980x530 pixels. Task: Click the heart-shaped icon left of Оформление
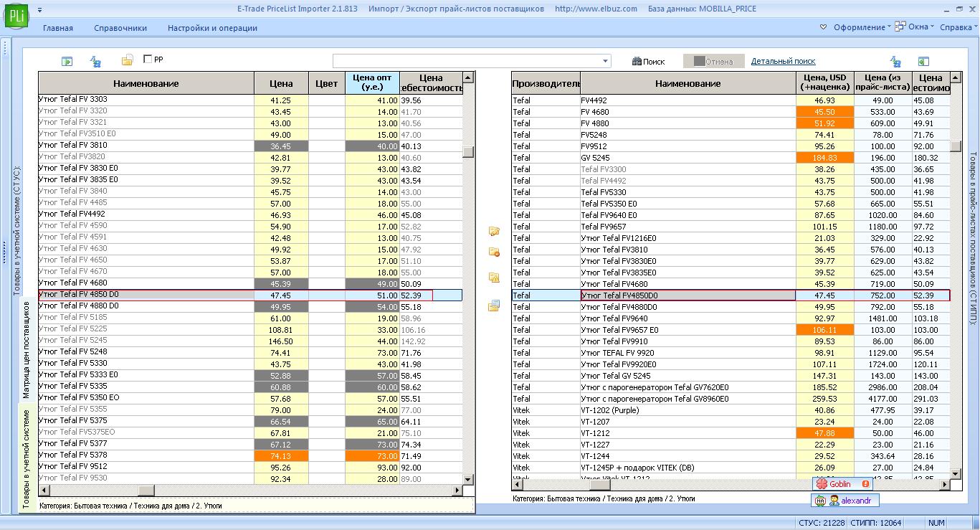click(x=824, y=27)
